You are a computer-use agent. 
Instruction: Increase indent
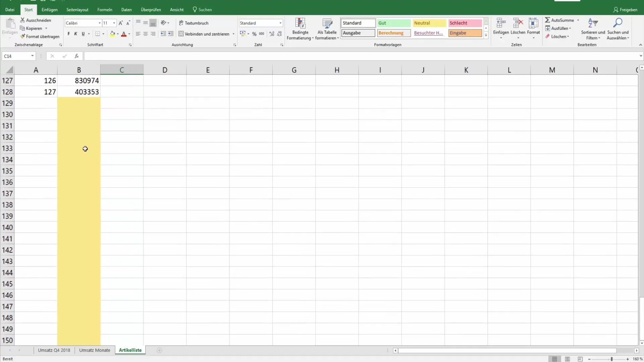coord(171,34)
